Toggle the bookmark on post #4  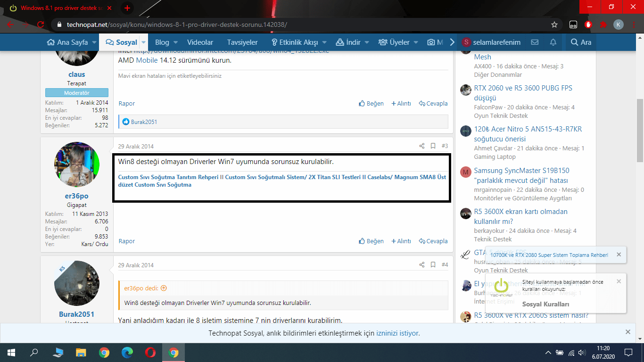coord(433,265)
